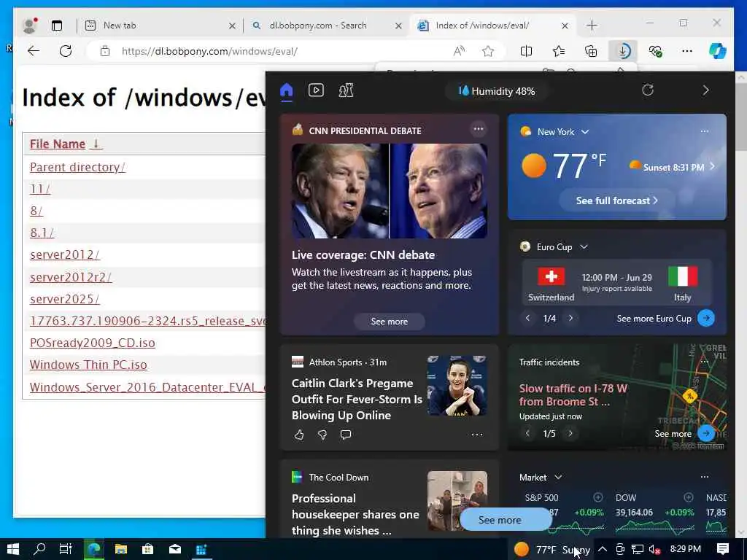The height and width of the screenshot is (560, 747).
Task: Comment on the Caitlin Clark article
Action: 346,435
